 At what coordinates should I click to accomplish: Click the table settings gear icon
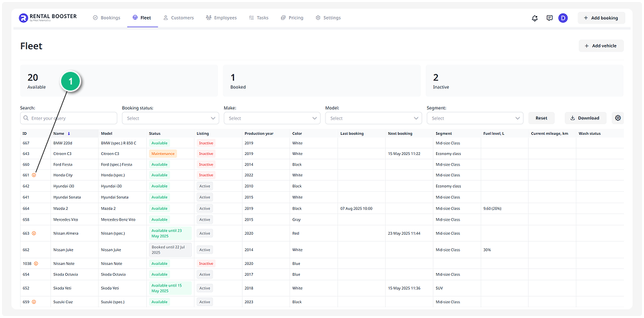618,118
